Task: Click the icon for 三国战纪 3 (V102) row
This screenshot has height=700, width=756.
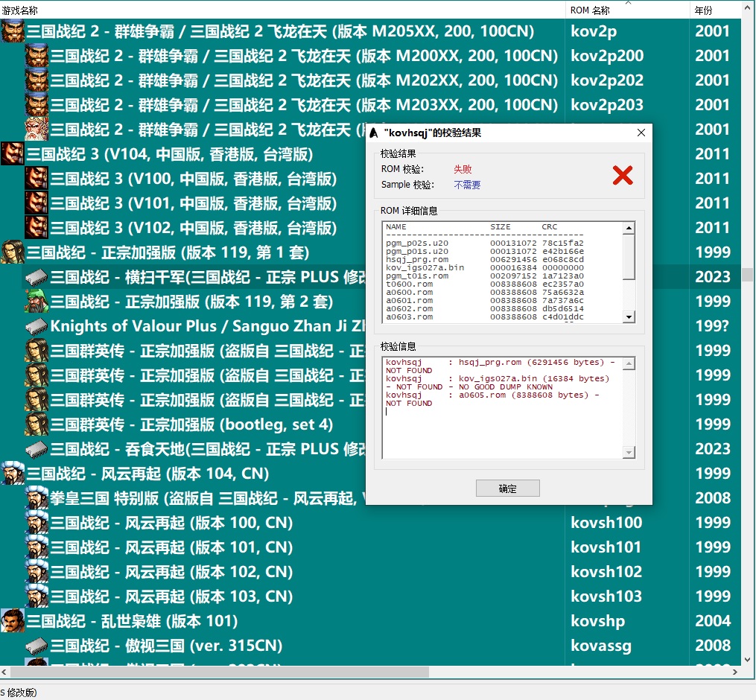Action: (x=36, y=228)
